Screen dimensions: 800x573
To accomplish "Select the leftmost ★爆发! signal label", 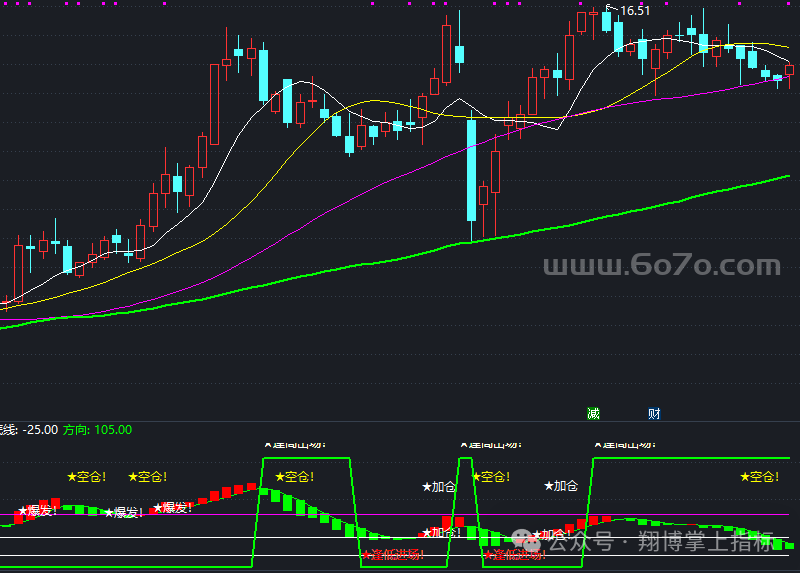I will click(36, 511).
